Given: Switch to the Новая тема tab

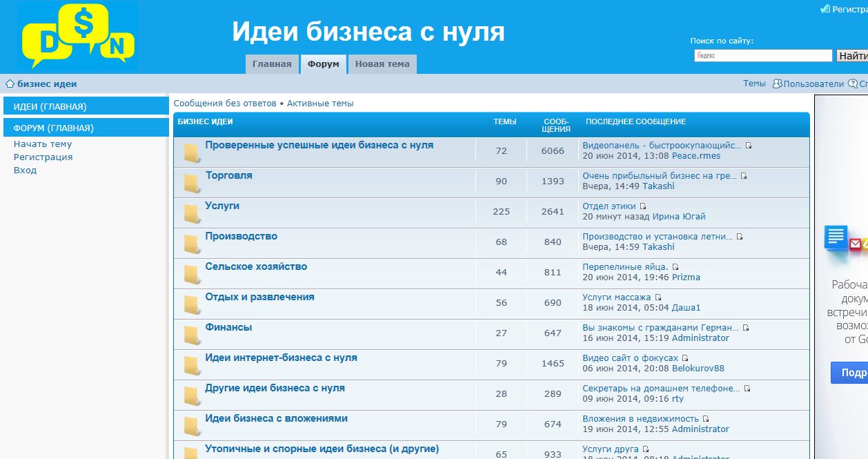Looking at the screenshot, I should (x=382, y=64).
